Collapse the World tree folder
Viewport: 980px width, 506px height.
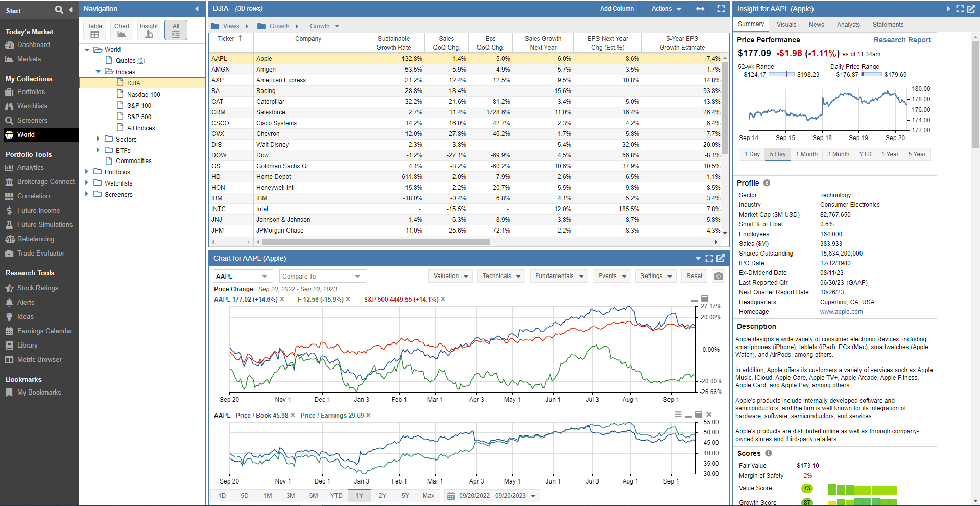point(87,50)
